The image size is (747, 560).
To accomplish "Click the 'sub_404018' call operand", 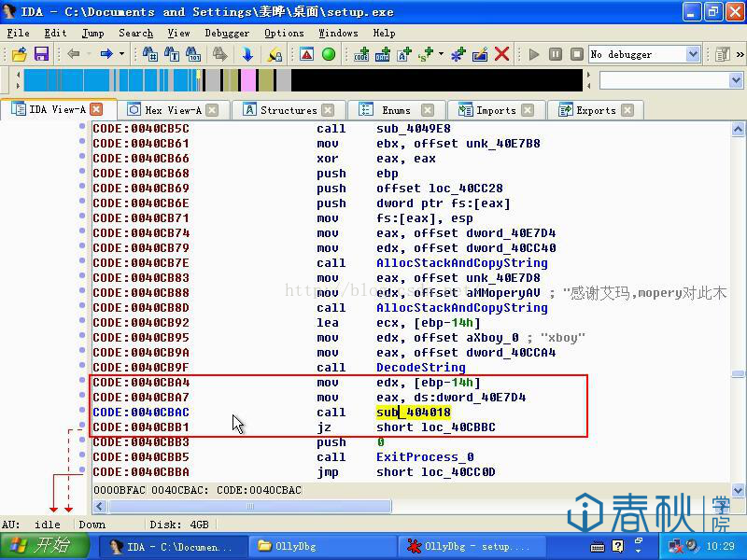I will point(413,413).
